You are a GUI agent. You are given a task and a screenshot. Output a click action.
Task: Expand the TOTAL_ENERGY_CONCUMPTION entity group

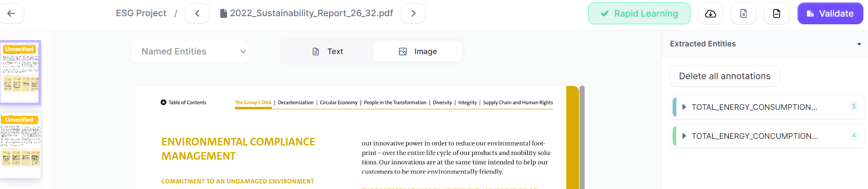684,136
